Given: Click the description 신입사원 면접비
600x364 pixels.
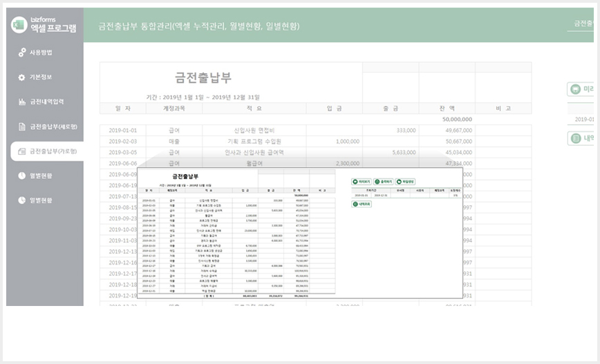Looking at the screenshot, I should 254,131.
